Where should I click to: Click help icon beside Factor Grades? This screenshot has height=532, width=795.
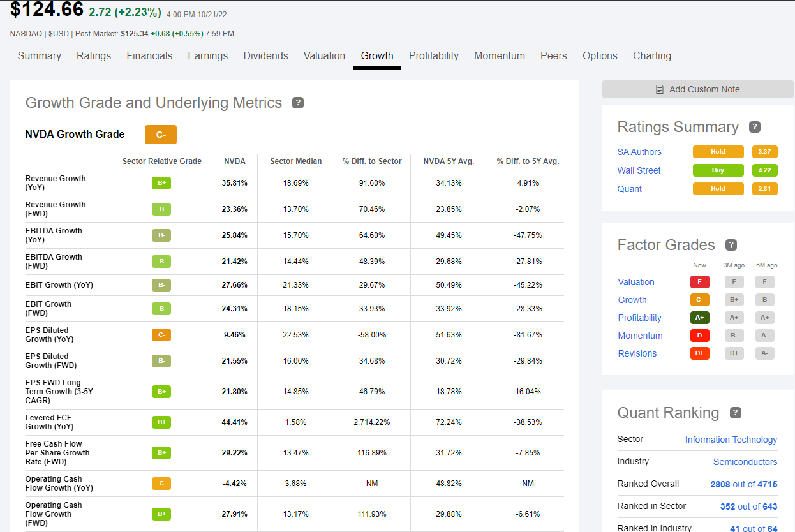pyautogui.click(x=731, y=245)
